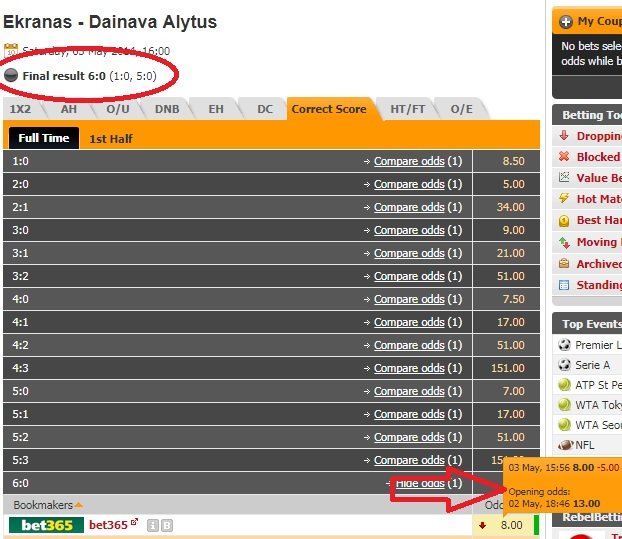This screenshot has width=622, height=539.
Task: Open the bet365 bookmaker link
Action: click(108, 525)
